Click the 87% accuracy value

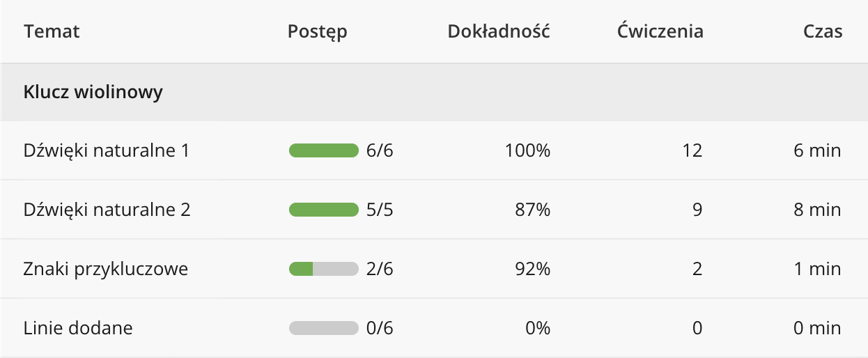point(532,210)
